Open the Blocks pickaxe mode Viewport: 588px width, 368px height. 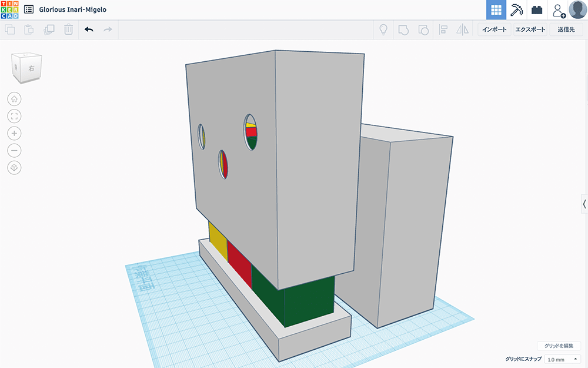[516, 10]
